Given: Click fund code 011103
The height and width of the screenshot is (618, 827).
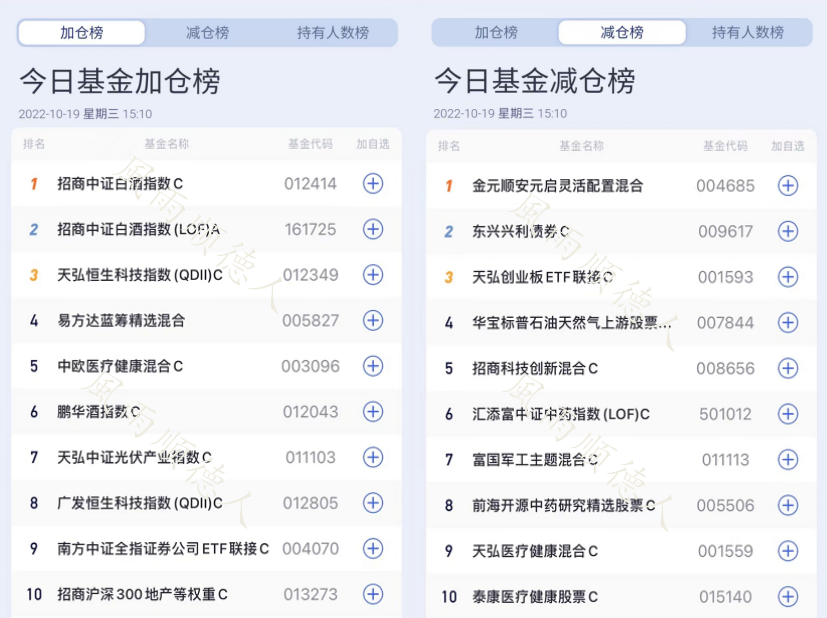Looking at the screenshot, I should [x=311, y=457].
